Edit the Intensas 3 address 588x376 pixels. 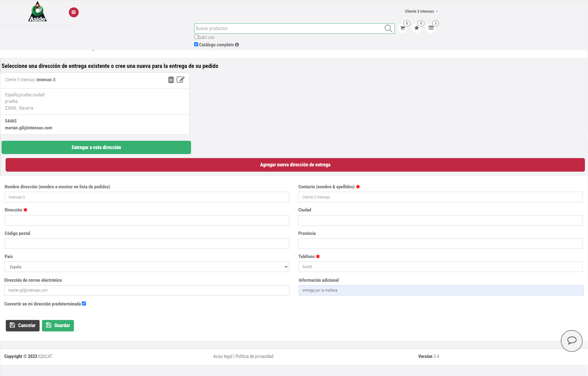click(x=181, y=80)
